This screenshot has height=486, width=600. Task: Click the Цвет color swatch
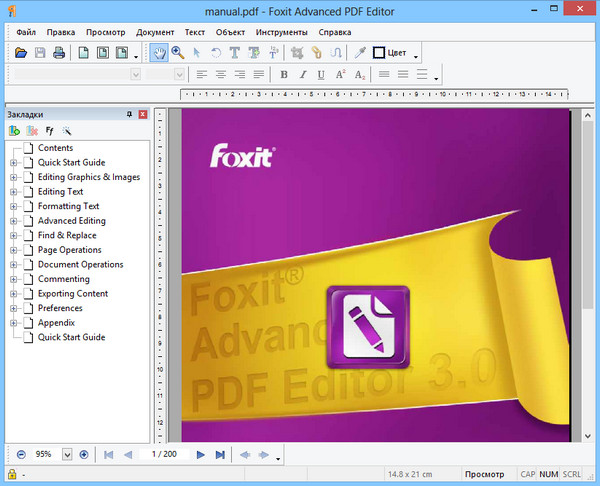(380, 53)
